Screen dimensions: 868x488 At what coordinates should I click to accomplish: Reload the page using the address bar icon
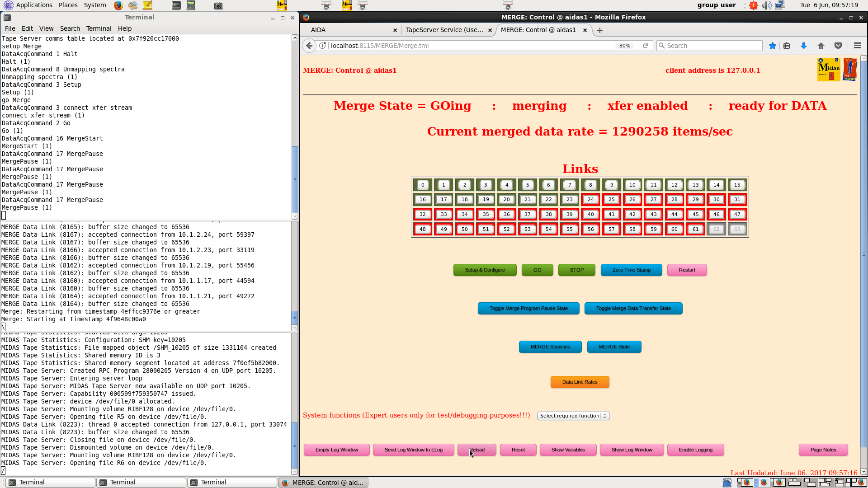pos(645,46)
